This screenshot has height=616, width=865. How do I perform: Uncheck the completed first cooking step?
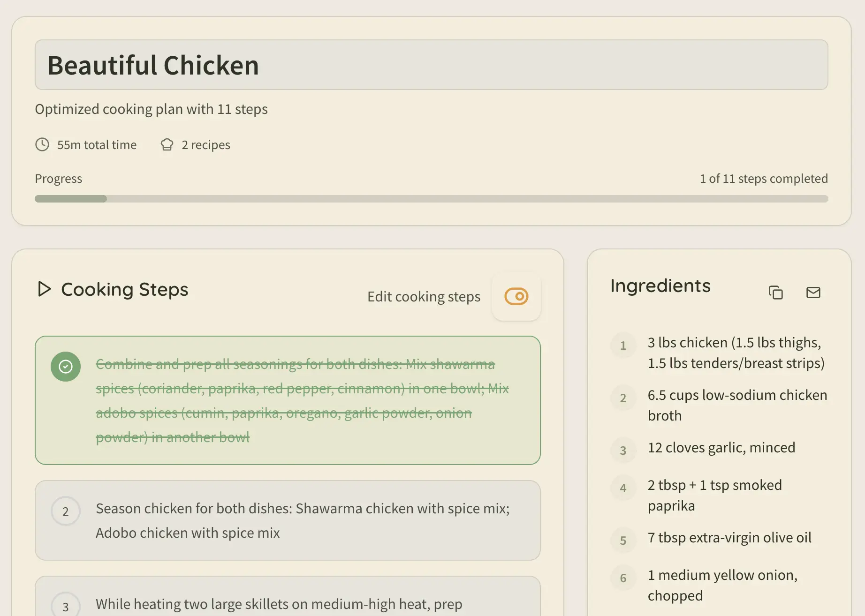coord(66,367)
